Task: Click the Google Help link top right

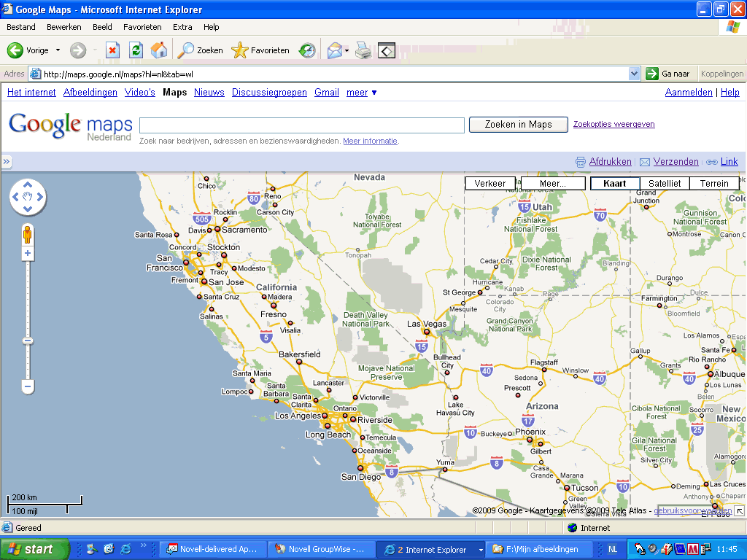Action: point(729,93)
